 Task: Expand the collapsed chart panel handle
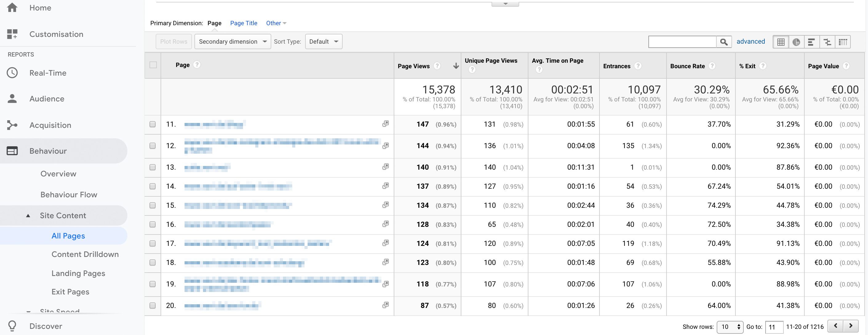[x=505, y=4]
